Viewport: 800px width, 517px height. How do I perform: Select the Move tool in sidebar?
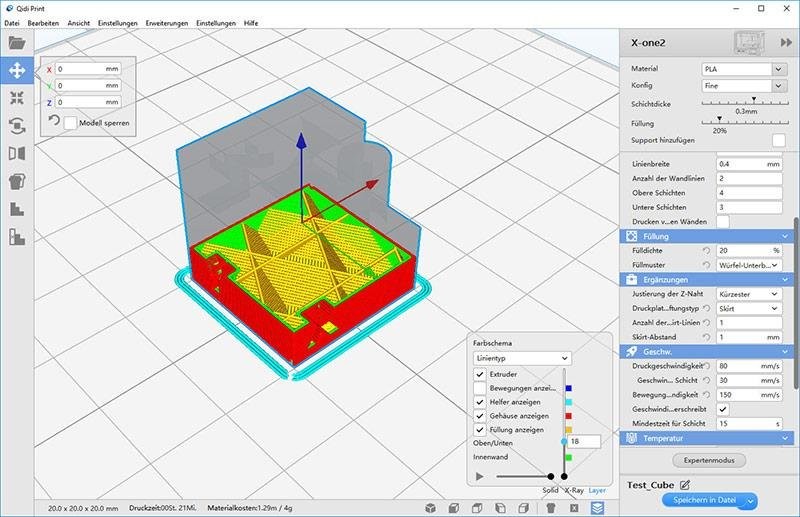[x=16, y=70]
